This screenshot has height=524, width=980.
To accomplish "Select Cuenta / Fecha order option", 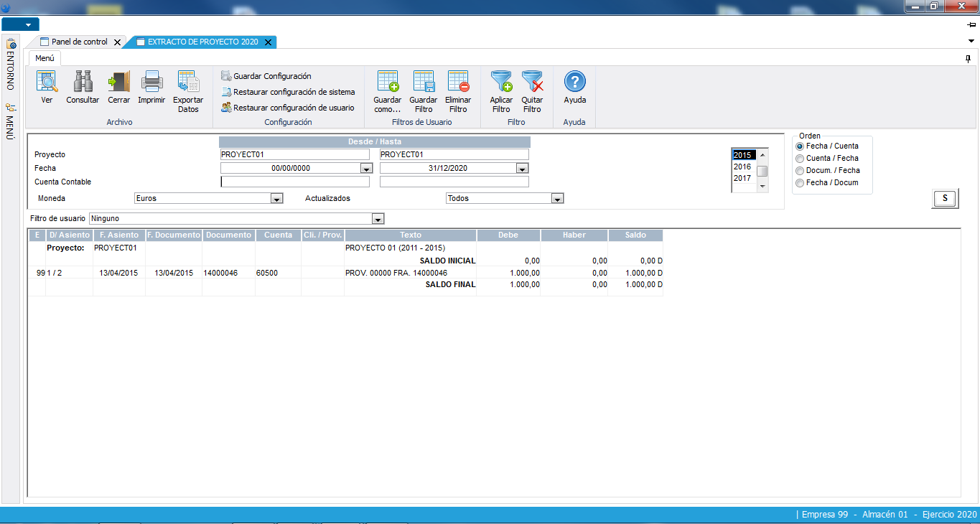I will click(800, 159).
